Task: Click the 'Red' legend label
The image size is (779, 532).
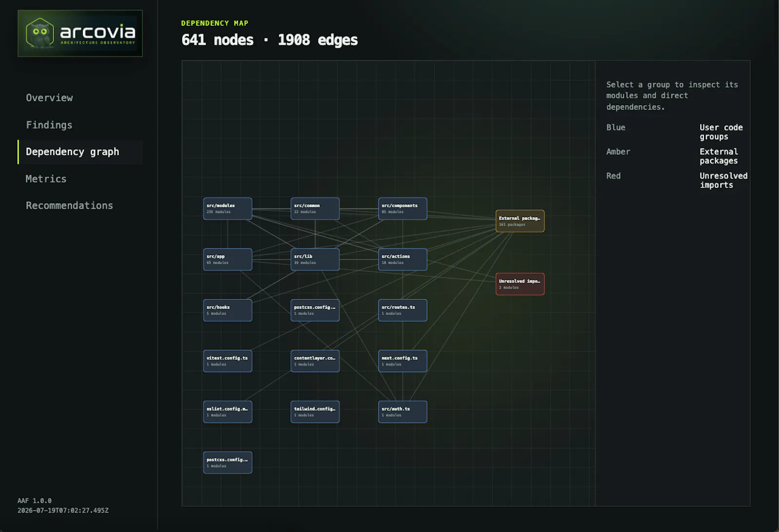Action: point(613,176)
